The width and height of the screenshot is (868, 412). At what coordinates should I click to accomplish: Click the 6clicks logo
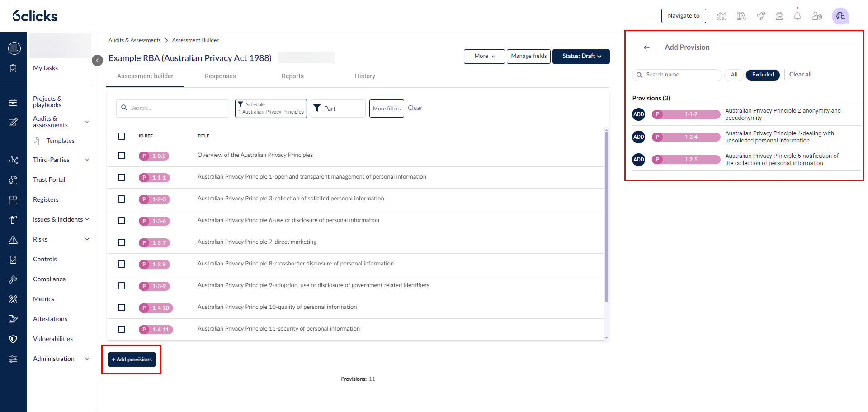[35, 16]
